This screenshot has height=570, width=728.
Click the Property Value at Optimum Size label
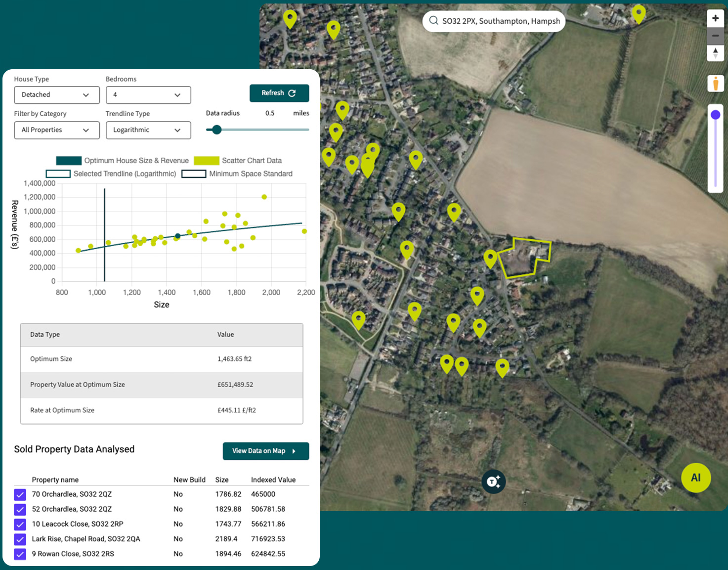point(78,385)
